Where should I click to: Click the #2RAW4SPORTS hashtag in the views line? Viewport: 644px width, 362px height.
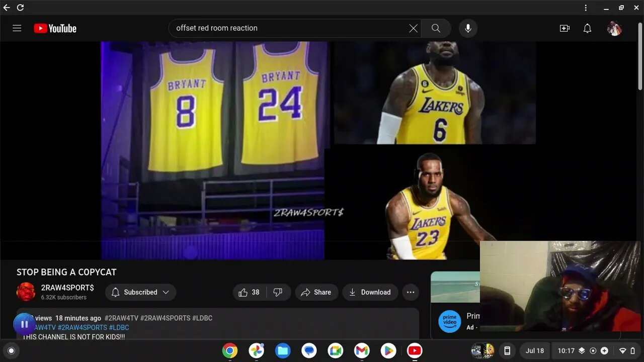coord(165,318)
